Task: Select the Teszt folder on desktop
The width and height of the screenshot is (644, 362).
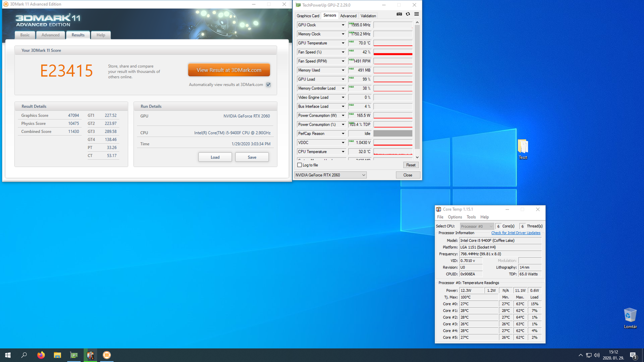Action: click(x=523, y=149)
